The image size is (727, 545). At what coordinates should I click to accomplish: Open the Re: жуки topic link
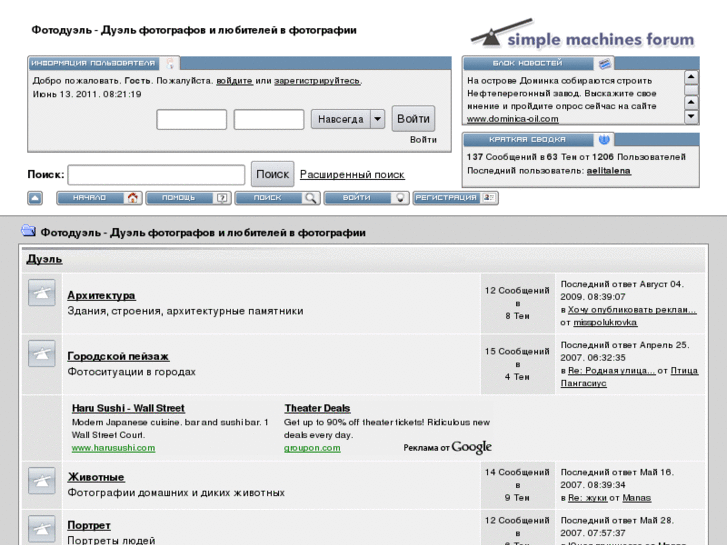[x=587, y=498]
